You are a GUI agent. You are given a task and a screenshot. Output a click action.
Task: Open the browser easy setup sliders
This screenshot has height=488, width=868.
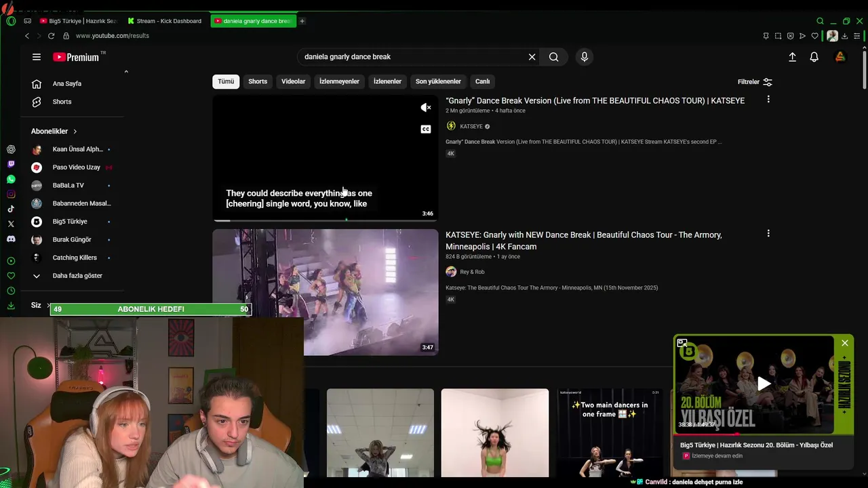pyautogui.click(x=858, y=36)
